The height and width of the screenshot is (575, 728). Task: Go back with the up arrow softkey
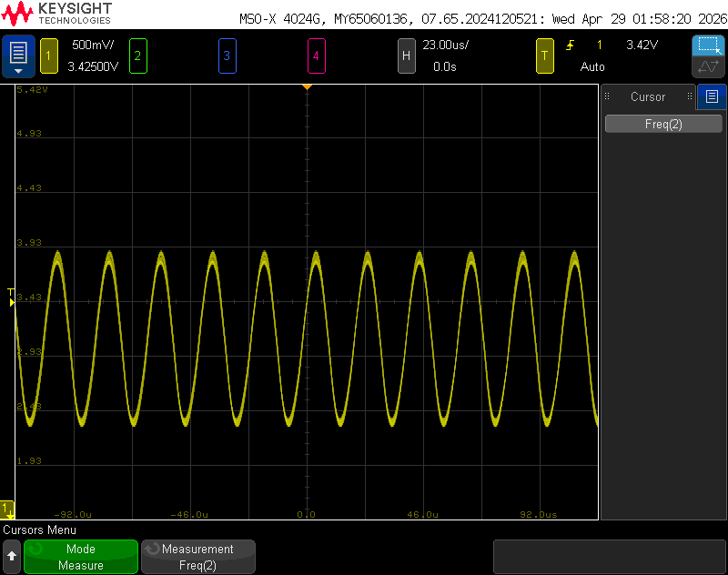tap(12, 556)
